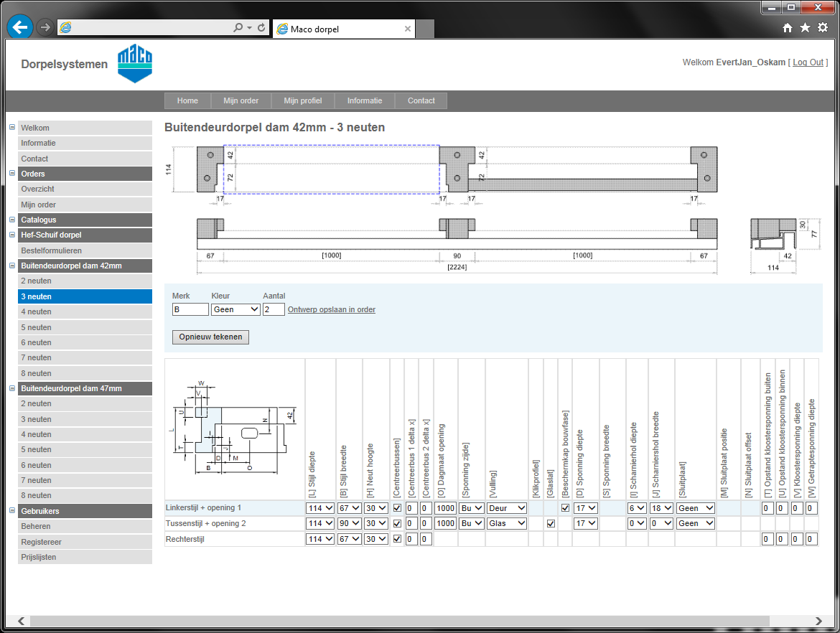The height and width of the screenshot is (633, 840).
Task: Open the browser settings gear icon
Action: [x=823, y=27]
